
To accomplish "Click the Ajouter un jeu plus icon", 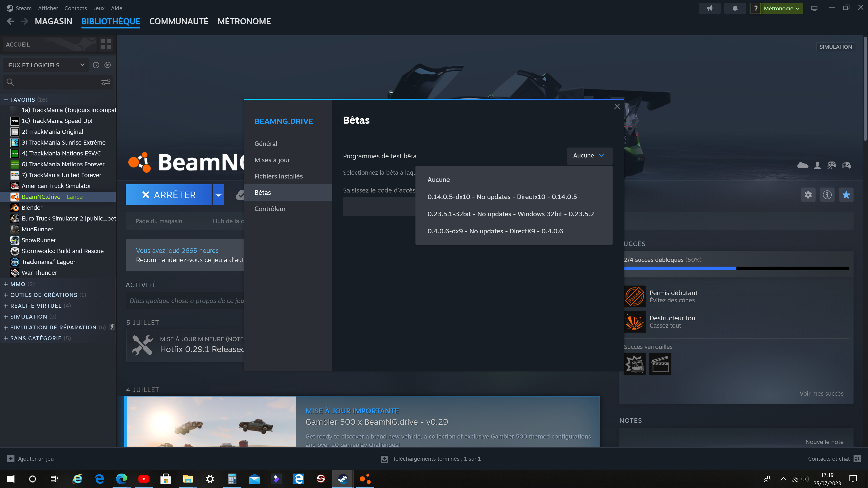I will point(11,459).
